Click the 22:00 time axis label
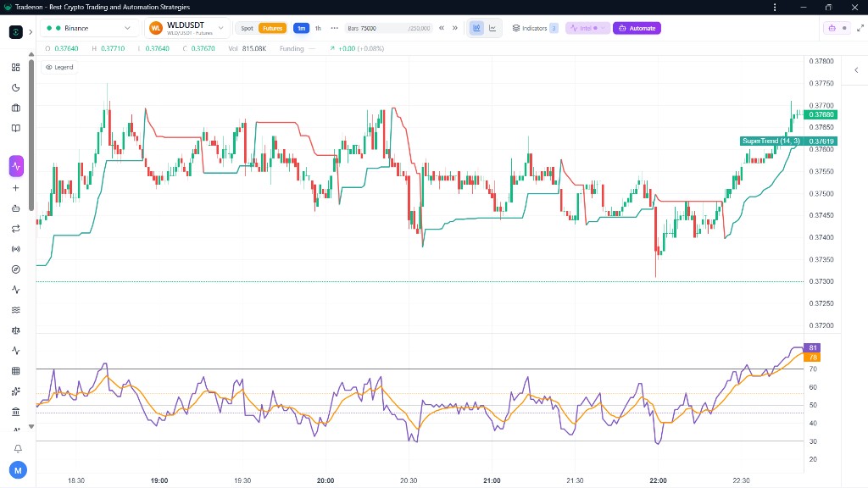The image size is (868, 488). click(x=658, y=480)
